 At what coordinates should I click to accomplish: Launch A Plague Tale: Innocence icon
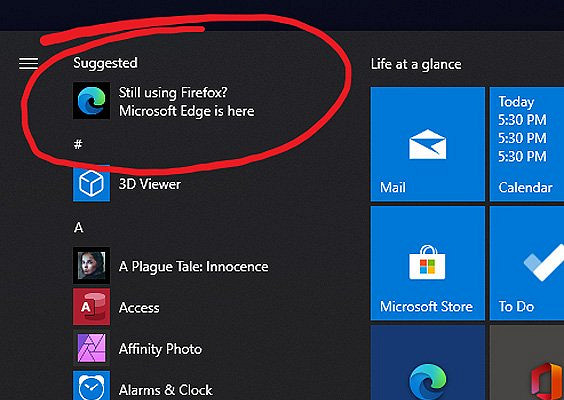(x=91, y=265)
